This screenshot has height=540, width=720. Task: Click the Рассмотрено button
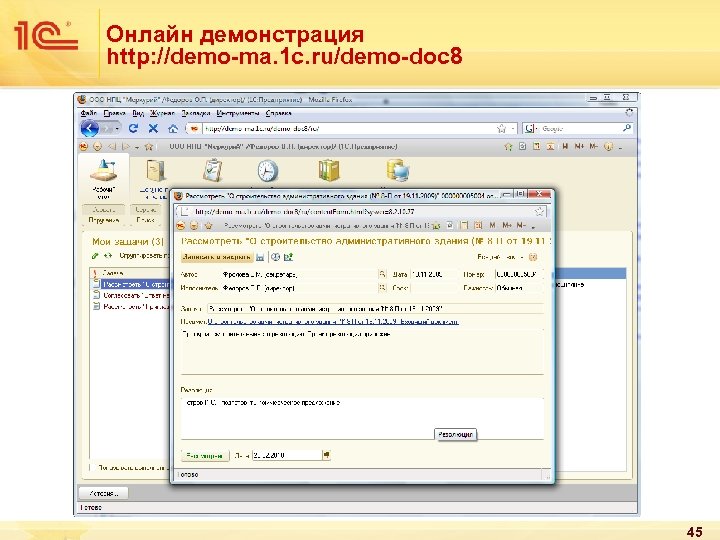point(205,456)
